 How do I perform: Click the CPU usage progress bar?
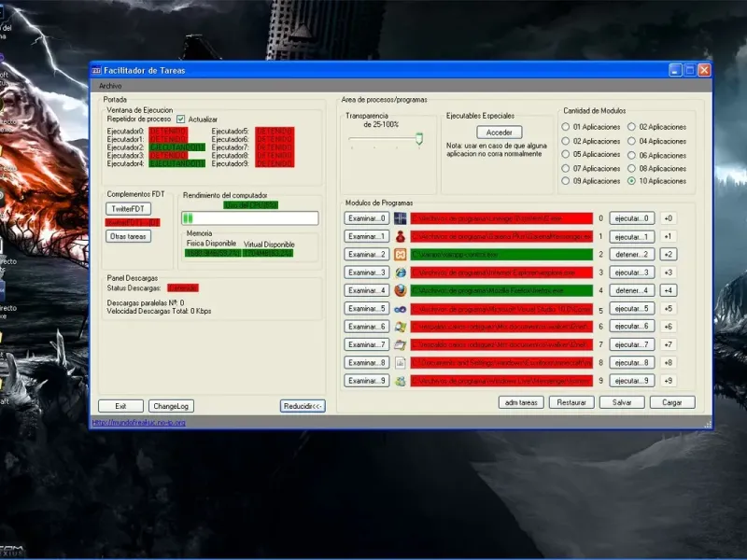pos(249,218)
